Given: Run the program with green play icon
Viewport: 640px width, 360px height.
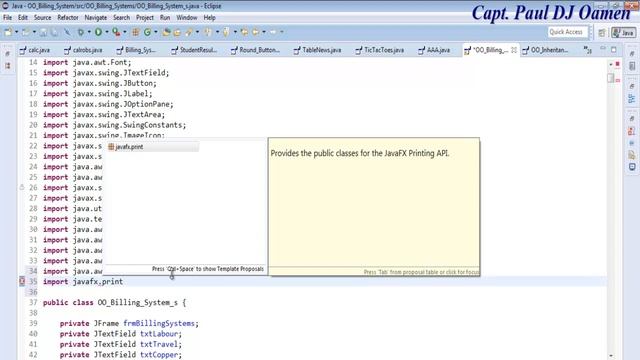Looking at the screenshot, I should 98,32.
